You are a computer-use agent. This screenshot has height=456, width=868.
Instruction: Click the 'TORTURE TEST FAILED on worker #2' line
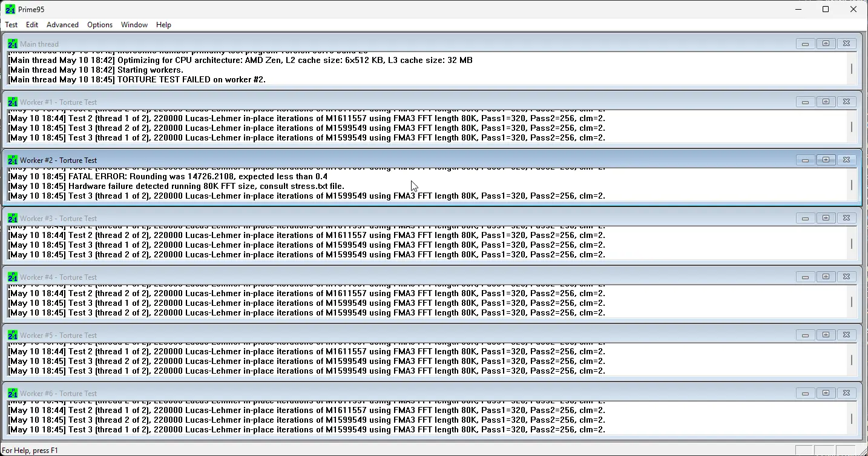tap(137, 79)
